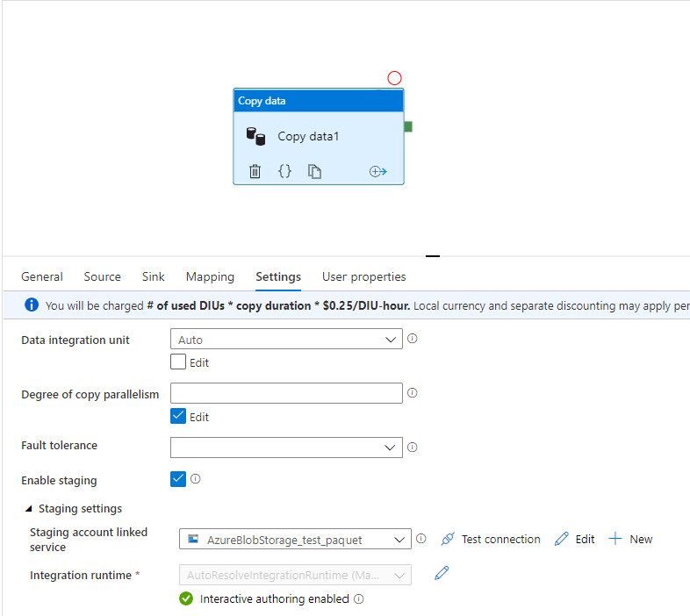Delete the Copy data1 activity via trash icon

coord(255,171)
